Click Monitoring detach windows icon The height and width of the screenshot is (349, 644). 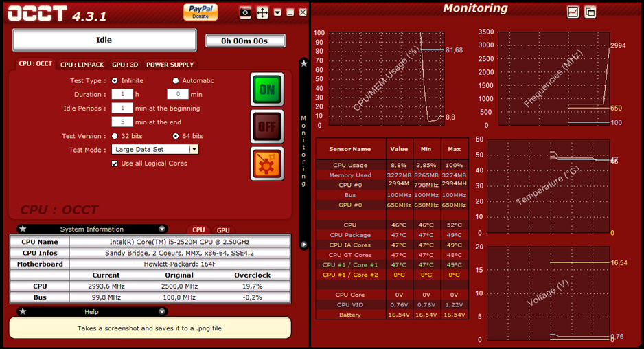(x=590, y=12)
